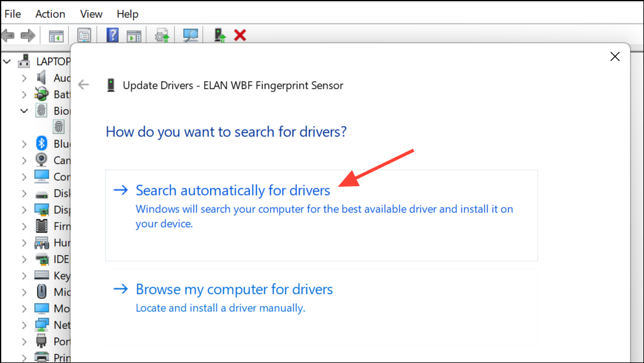The image size is (644, 363).
Task: Open the Action menu
Action: click(51, 13)
